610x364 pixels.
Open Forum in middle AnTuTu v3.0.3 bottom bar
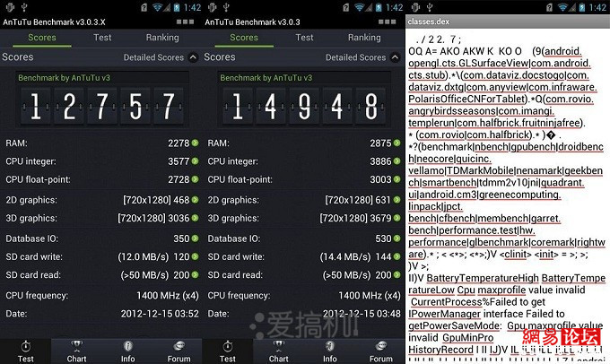(x=380, y=351)
